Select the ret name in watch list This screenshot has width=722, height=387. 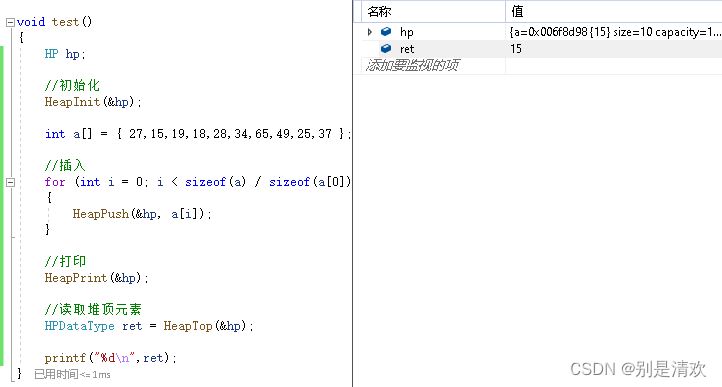coord(407,49)
